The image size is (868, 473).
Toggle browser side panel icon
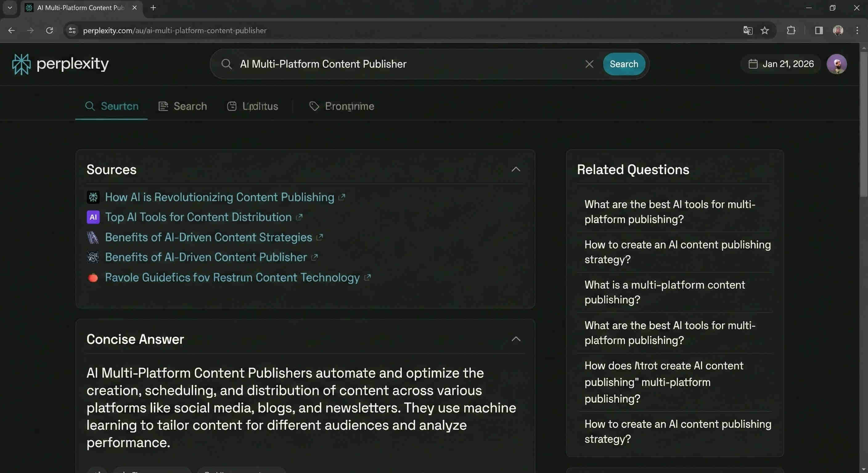point(819,30)
